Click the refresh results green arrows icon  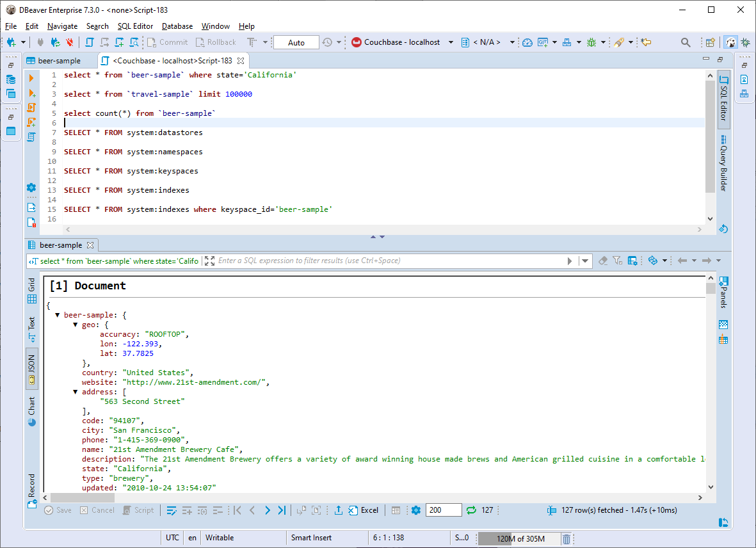click(x=471, y=510)
